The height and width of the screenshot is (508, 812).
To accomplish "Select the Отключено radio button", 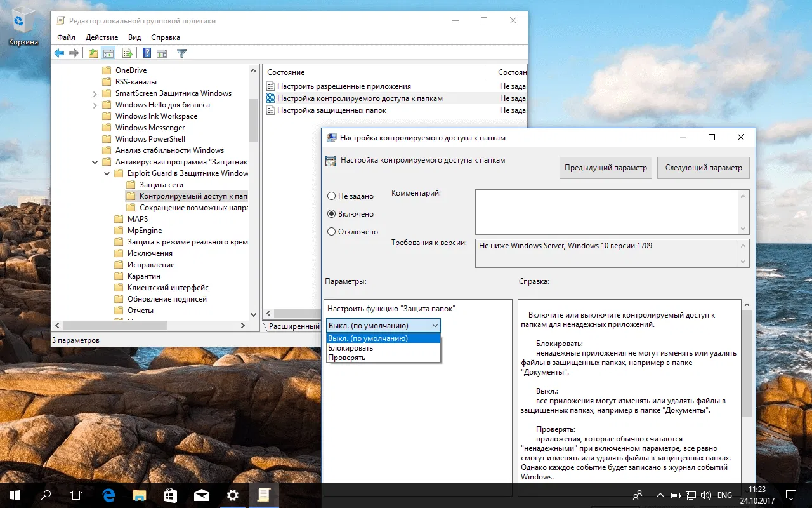I will 331,232.
